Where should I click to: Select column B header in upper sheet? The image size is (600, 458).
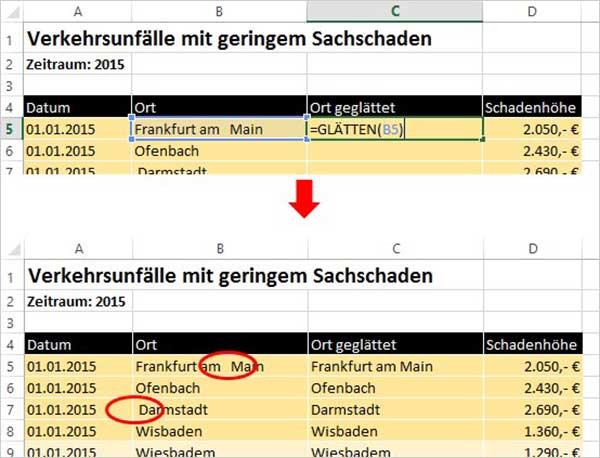click(x=219, y=11)
